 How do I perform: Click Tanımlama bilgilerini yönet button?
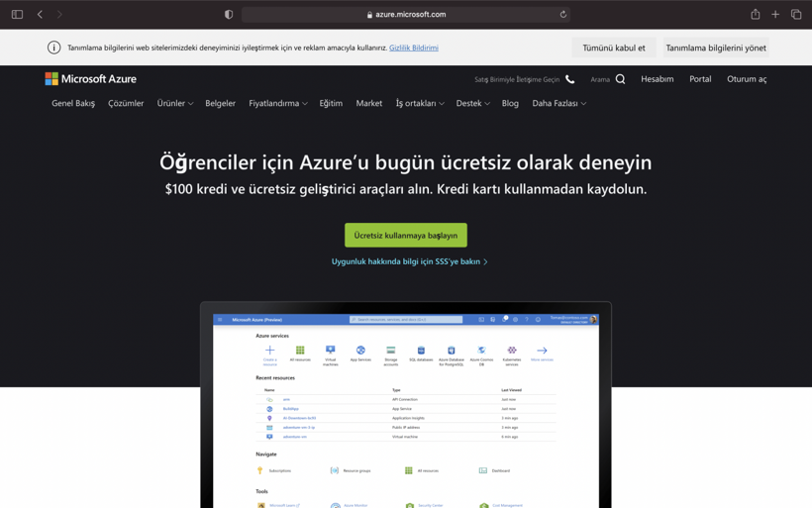click(716, 48)
